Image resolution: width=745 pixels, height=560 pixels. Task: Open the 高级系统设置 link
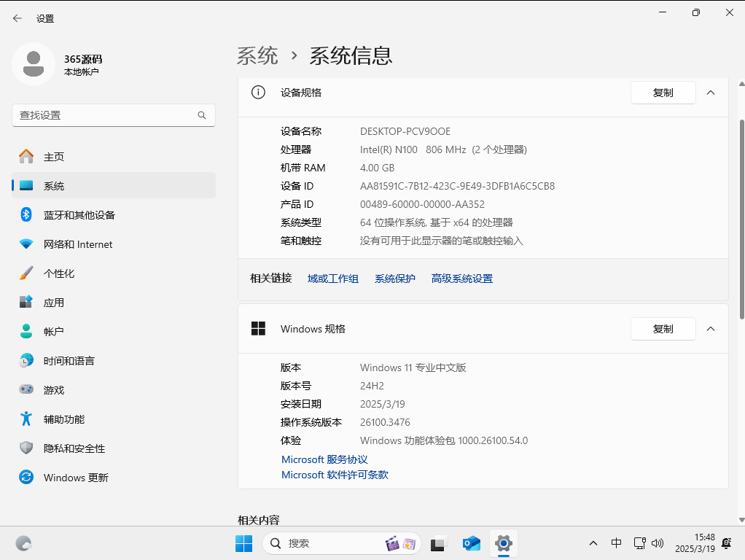click(x=462, y=279)
